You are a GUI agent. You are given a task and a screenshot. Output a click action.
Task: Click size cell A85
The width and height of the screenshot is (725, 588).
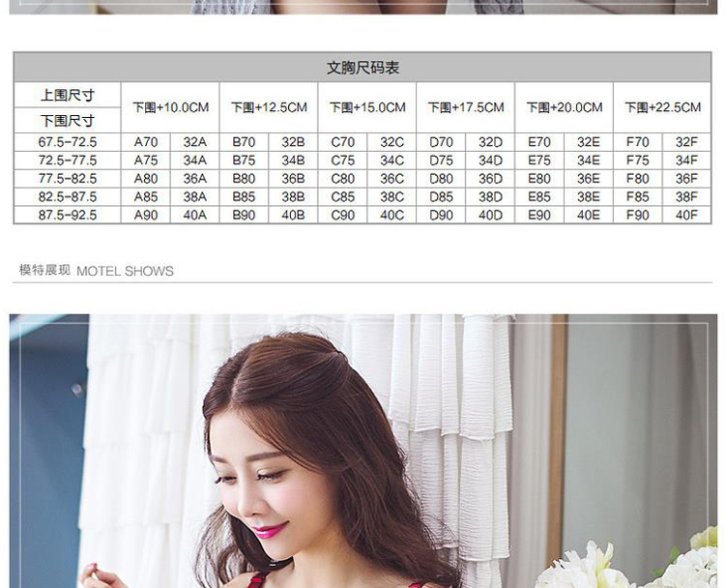click(146, 197)
